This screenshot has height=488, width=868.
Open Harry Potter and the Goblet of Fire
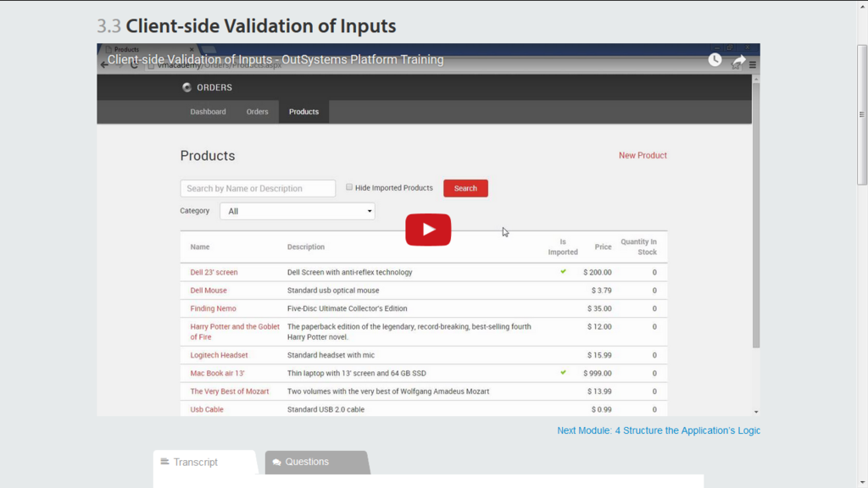click(235, 331)
